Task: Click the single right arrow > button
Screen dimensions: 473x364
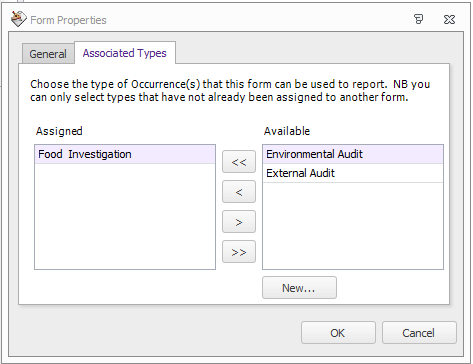Action: pyautogui.click(x=239, y=222)
